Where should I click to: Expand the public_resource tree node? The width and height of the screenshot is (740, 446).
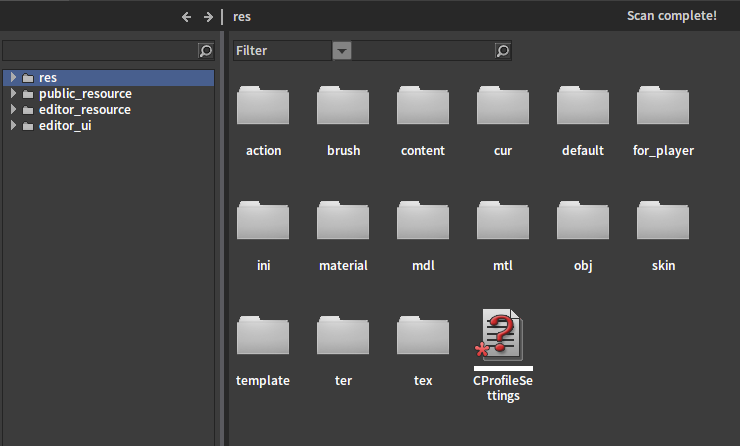(x=13, y=93)
